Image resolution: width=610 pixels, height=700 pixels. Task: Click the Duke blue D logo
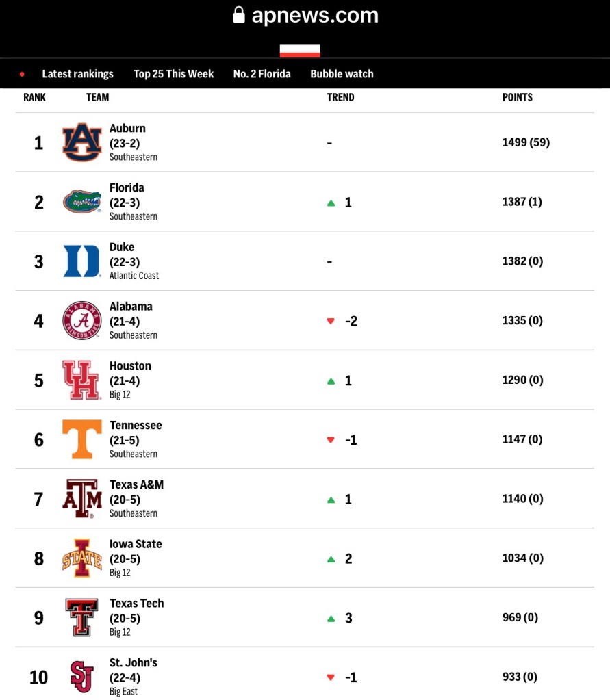point(82,261)
